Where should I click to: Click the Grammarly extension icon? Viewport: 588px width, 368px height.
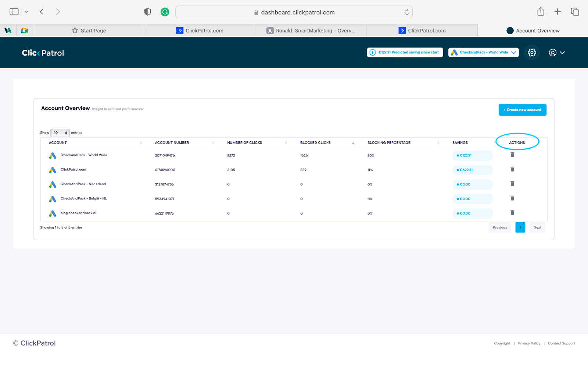pos(165,12)
